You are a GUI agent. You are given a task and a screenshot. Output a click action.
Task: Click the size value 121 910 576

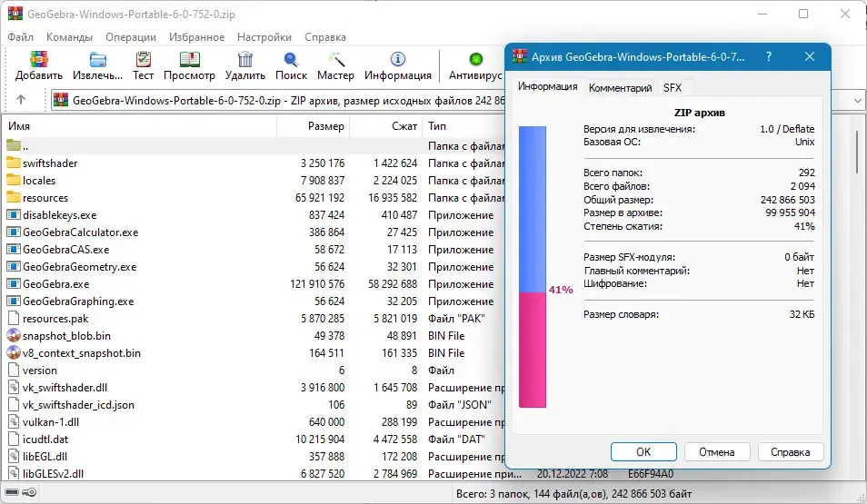pos(317,284)
